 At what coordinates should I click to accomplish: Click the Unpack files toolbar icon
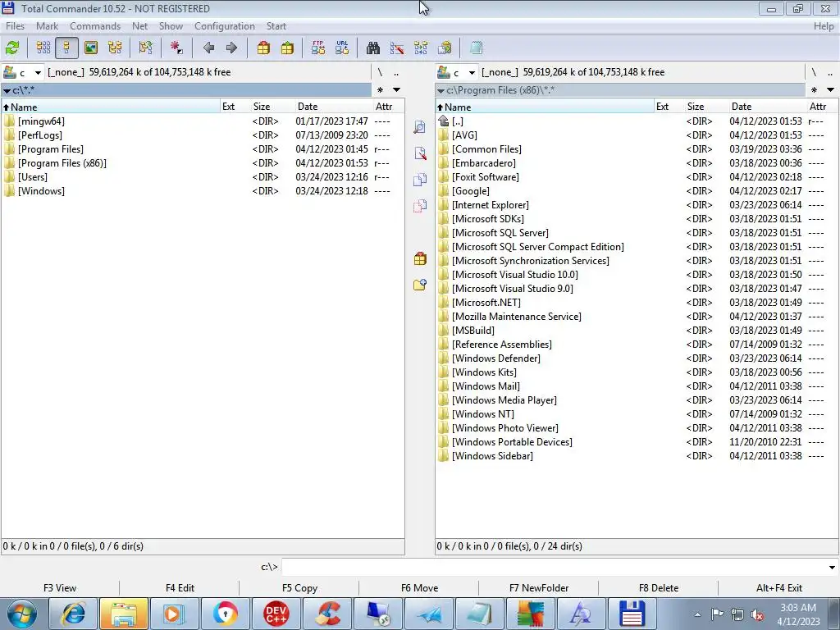[x=287, y=48]
